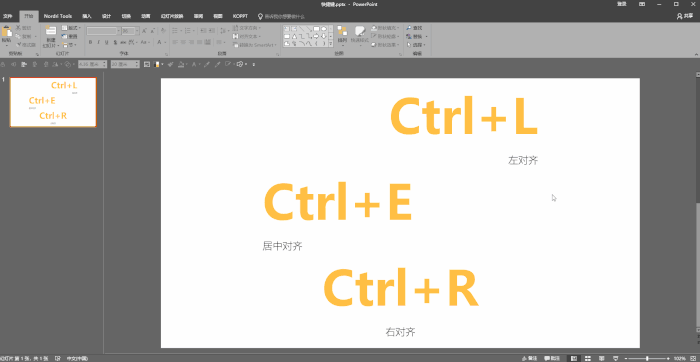700x362 pixels.
Task: Toggle Underline formatting in the font group
Action: point(106,42)
